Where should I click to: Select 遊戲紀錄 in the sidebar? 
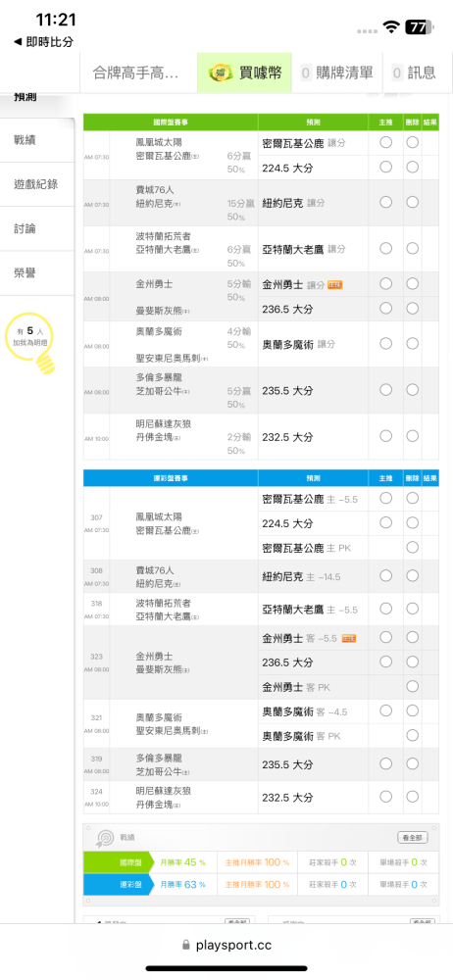pos(37,184)
